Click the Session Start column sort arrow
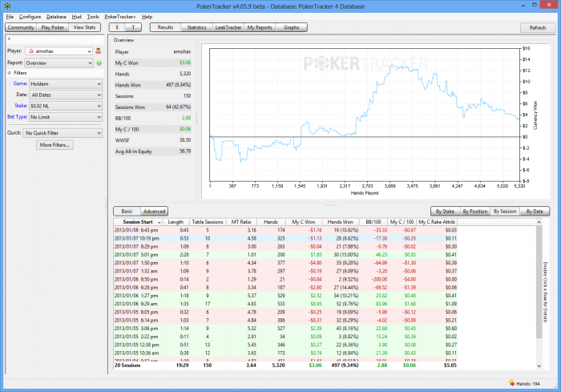Image resolution: width=561 pixels, height=392 pixels. (159, 222)
